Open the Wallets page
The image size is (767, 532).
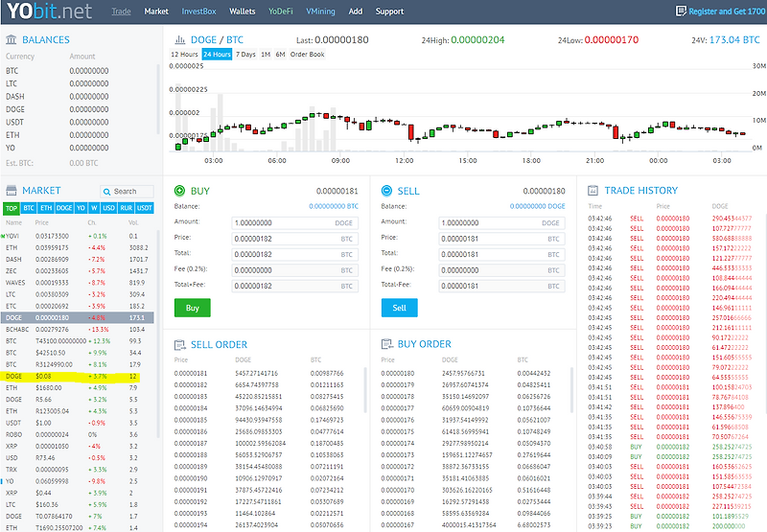point(243,11)
